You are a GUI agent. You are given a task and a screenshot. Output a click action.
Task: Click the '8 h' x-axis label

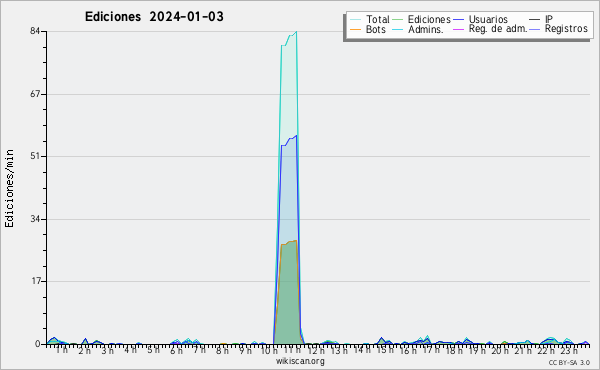pyautogui.click(x=222, y=350)
